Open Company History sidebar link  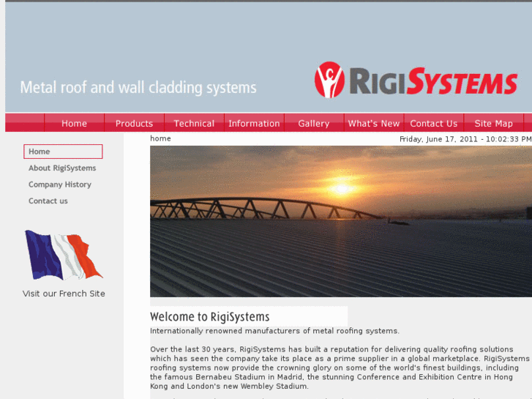(60, 184)
